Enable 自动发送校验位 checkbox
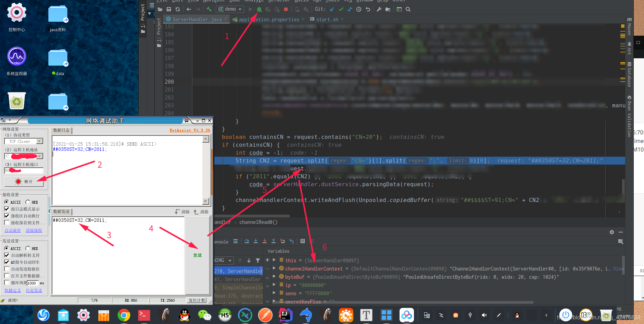 tap(7, 269)
